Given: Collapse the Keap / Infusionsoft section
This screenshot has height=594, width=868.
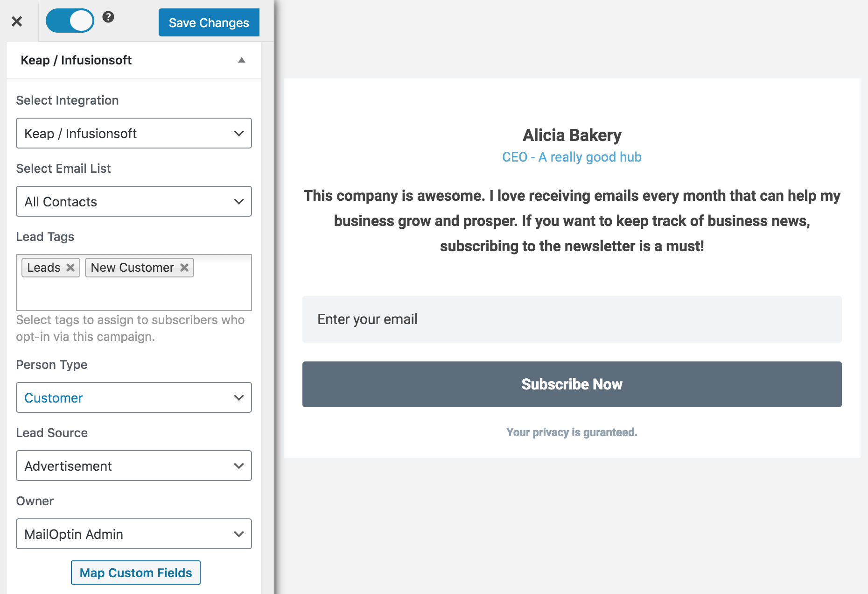Looking at the screenshot, I should tap(242, 60).
